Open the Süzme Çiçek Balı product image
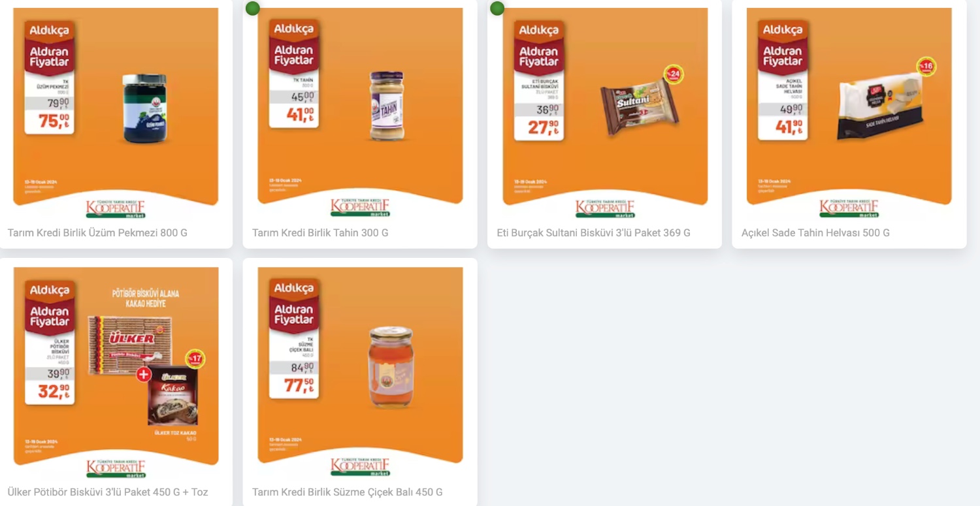The image size is (980, 506). click(x=360, y=373)
